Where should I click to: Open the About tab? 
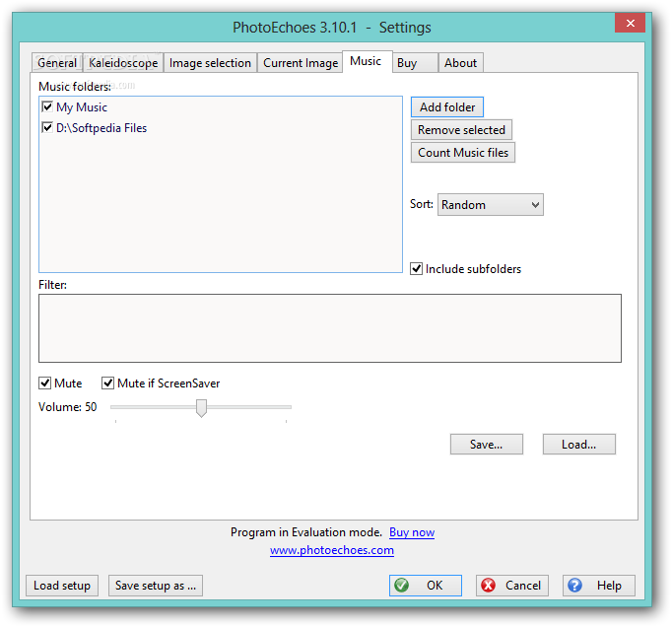coord(461,63)
